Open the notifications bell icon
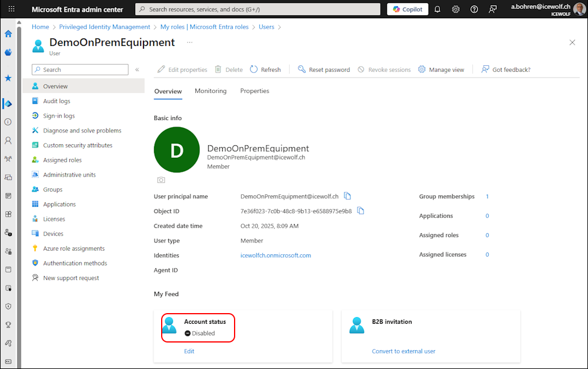 [x=437, y=9]
